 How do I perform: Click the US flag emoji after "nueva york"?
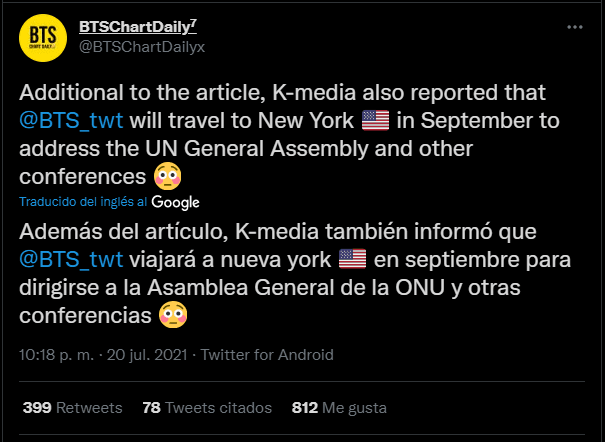(x=353, y=260)
